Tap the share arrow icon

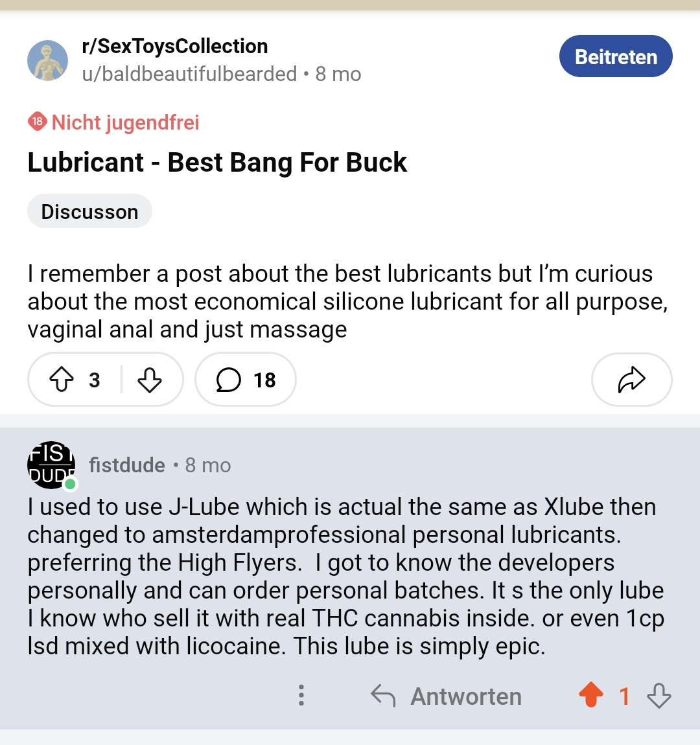click(631, 380)
